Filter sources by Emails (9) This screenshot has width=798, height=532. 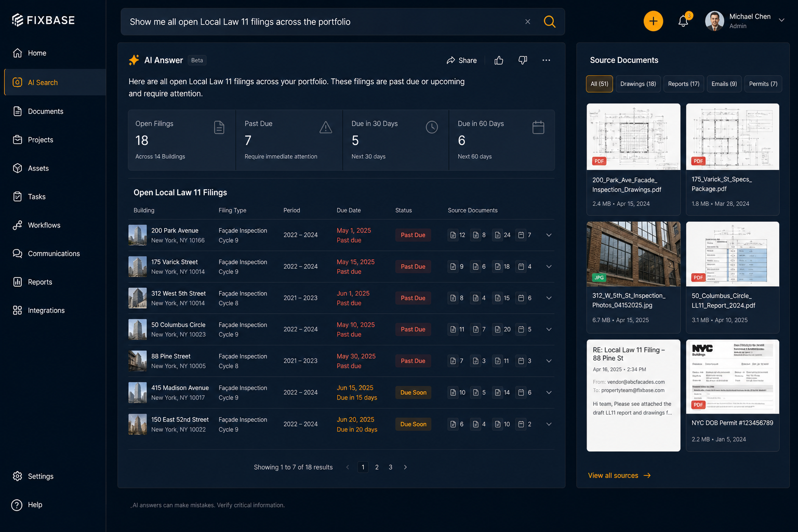pos(724,84)
